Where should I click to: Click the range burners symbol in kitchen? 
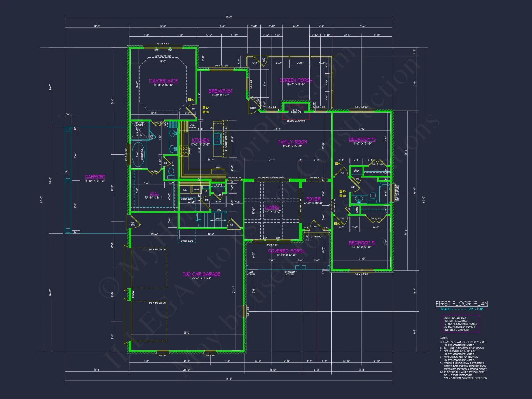pos(184,151)
